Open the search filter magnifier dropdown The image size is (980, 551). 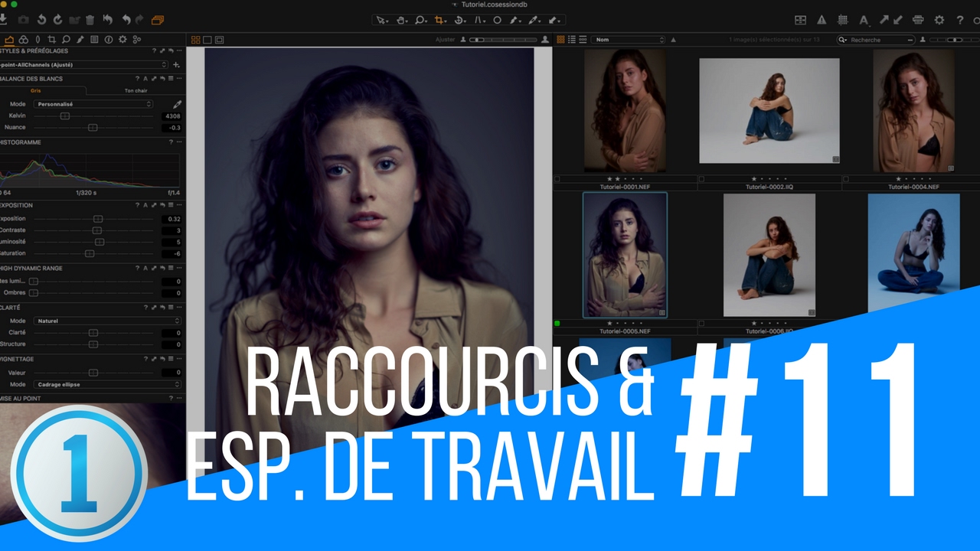tap(843, 40)
